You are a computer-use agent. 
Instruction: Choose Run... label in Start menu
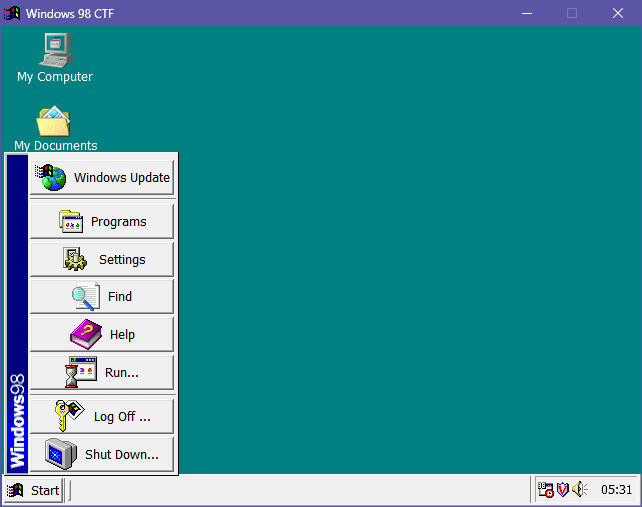[x=122, y=373]
